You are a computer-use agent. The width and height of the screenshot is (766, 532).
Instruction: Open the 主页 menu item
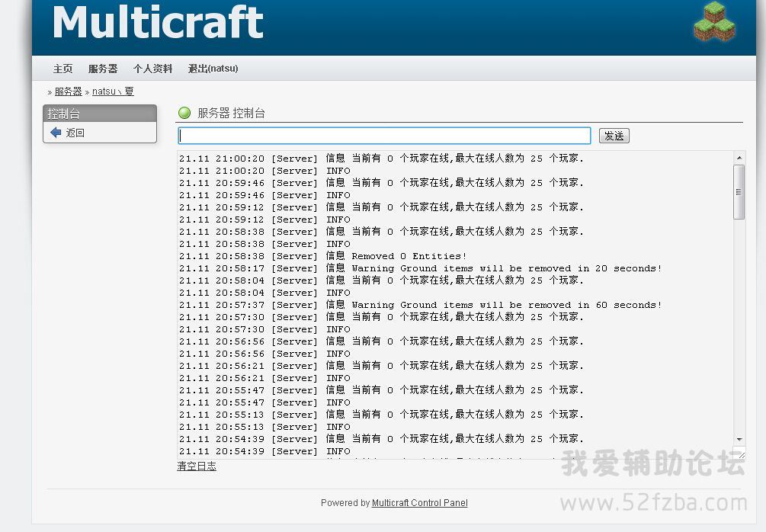(x=62, y=69)
